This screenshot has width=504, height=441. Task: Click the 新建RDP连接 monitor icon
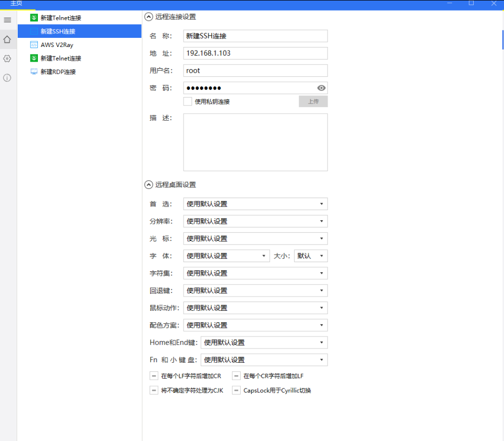[x=33, y=71]
